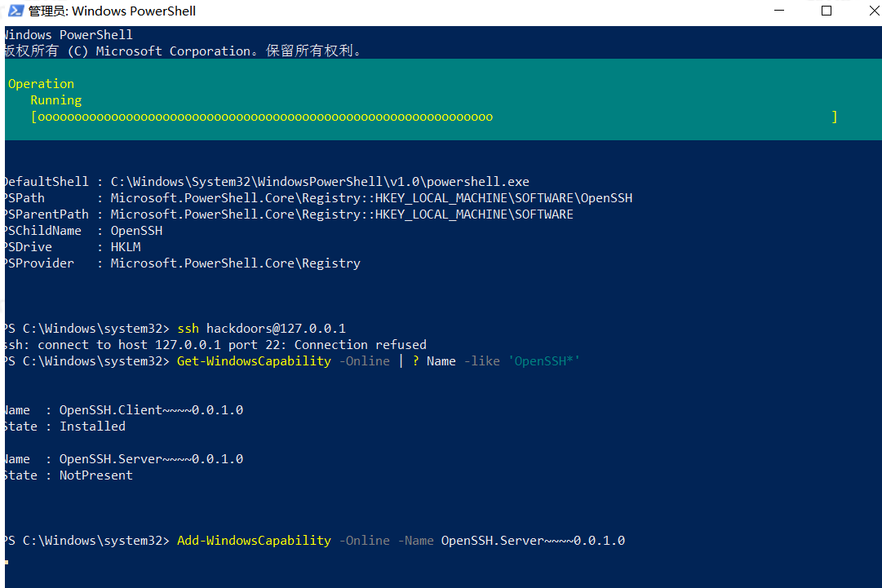The image size is (882, 588).
Task: Click the 'Connection refused' error line
Action: point(216,345)
